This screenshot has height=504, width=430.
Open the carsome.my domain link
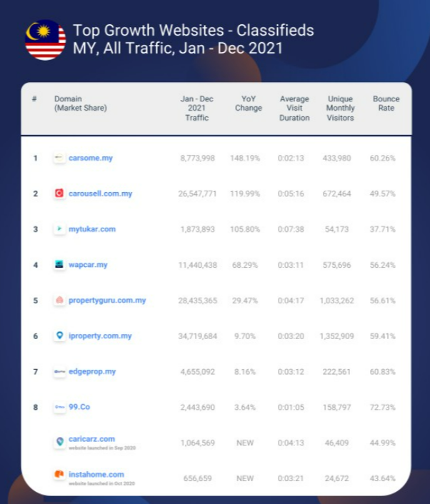(x=91, y=158)
